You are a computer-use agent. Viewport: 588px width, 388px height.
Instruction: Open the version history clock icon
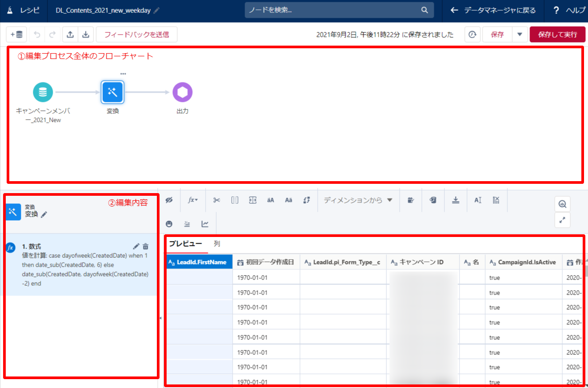(472, 35)
